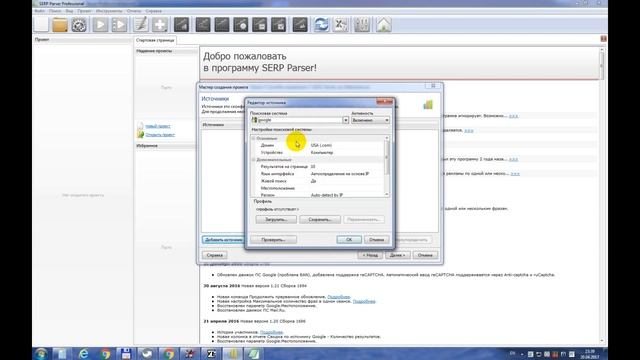
Task: Click the green notepad icon in the taskbar
Action: [x=253, y=353]
